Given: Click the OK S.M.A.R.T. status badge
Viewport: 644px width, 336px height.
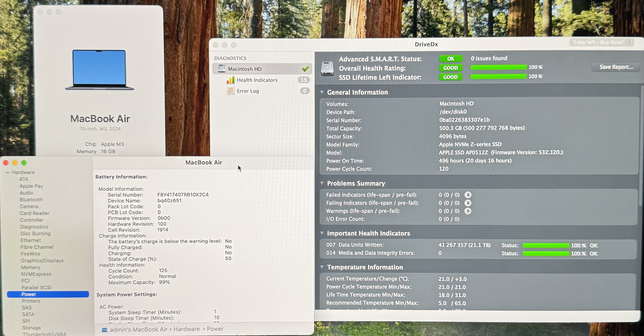Looking at the screenshot, I should coord(451,58).
